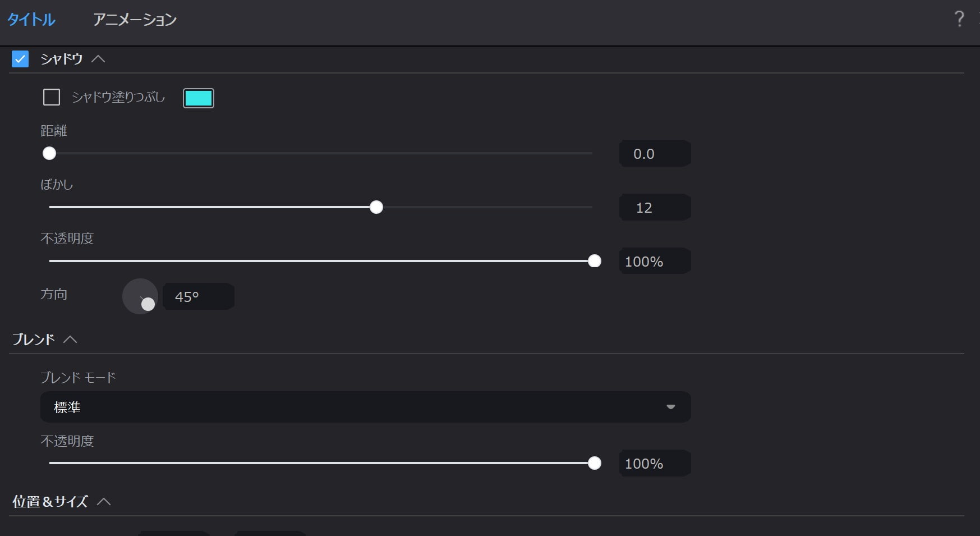This screenshot has height=536, width=980.
Task: Collapse the 位置＆サイズ section chevron
Action: [104, 501]
